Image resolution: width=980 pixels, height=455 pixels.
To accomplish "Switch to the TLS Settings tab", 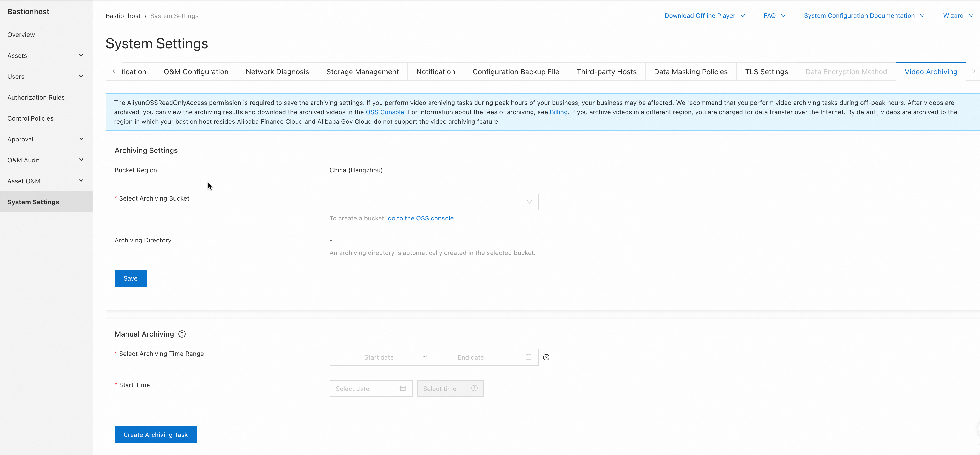I will coord(766,72).
